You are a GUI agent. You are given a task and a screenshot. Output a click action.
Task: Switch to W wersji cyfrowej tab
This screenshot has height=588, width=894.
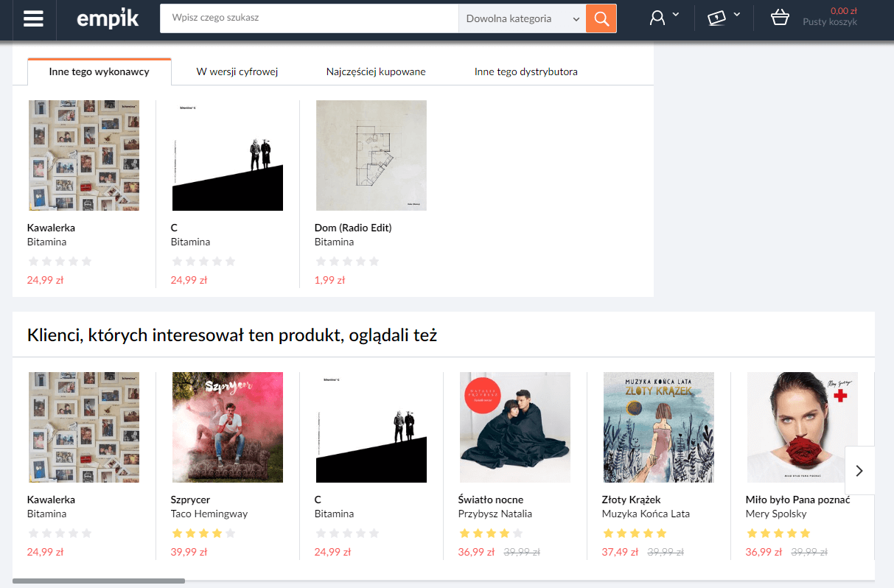237,71
